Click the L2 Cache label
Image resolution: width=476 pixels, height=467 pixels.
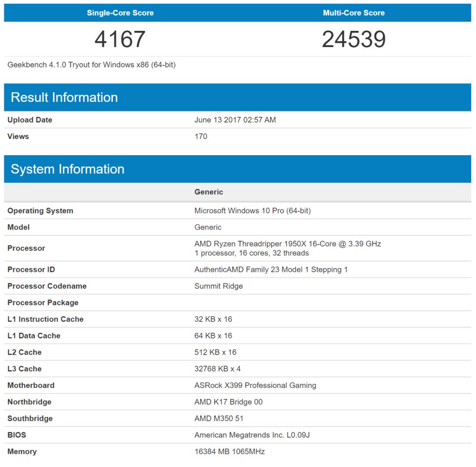tap(24, 352)
